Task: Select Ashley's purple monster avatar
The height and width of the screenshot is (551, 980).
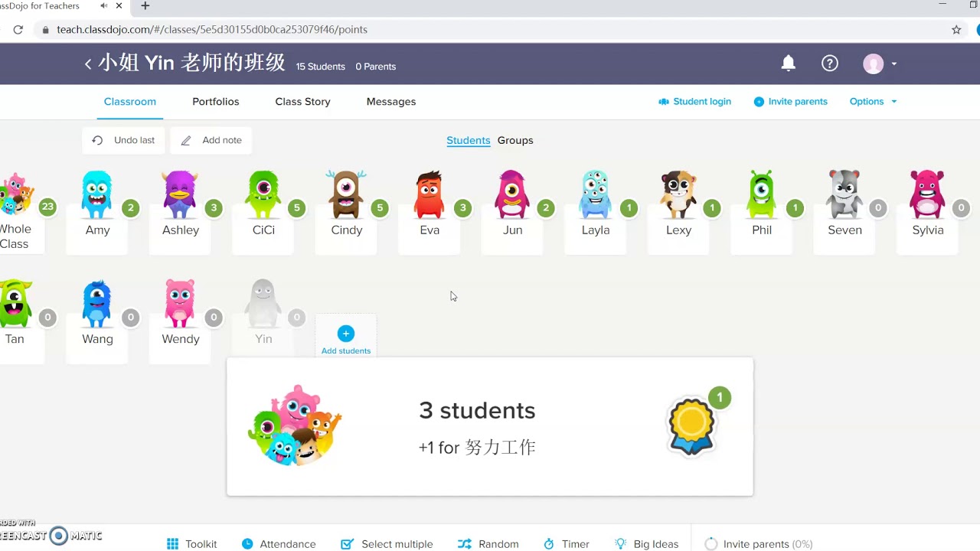Action: [x=180, y=194]
